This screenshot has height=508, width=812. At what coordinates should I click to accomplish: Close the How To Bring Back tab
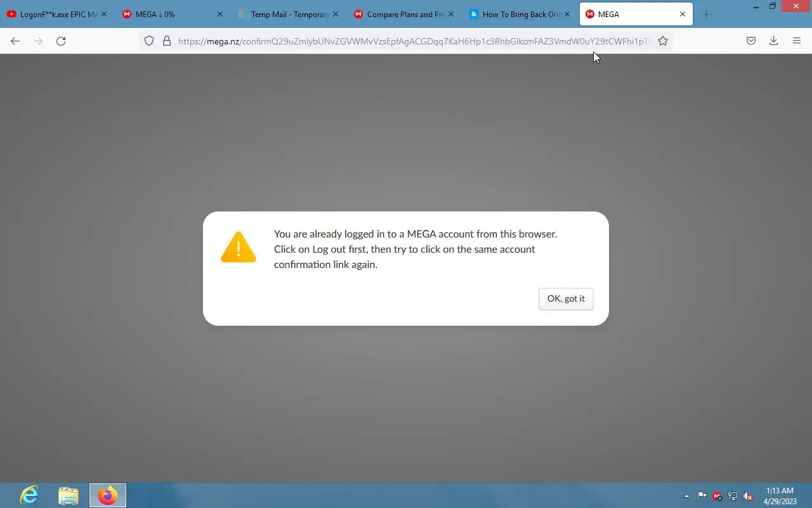pos(567,14)
